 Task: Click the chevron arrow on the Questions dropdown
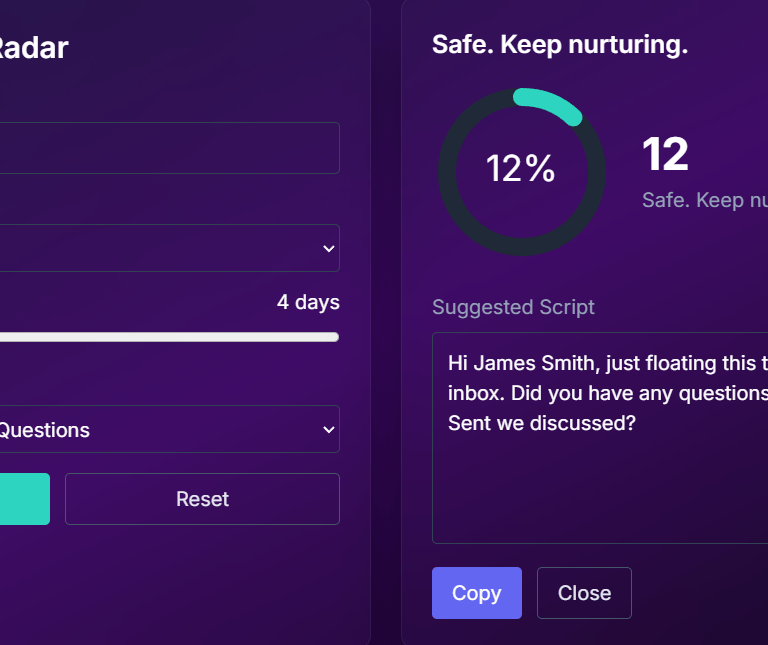(x=328, y=430)
